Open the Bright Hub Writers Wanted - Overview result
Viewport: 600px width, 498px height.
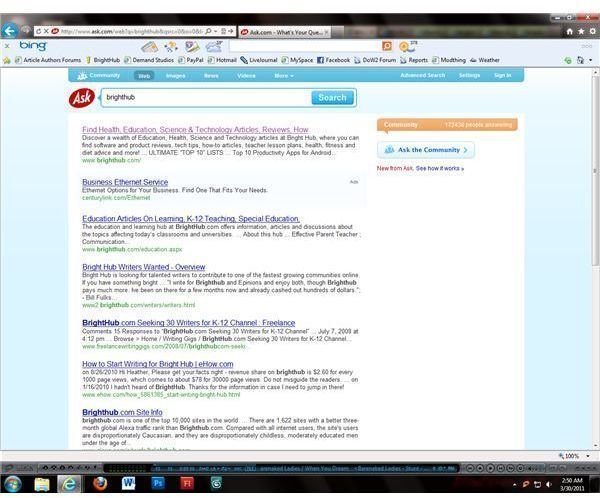click(x=143, y=267)
